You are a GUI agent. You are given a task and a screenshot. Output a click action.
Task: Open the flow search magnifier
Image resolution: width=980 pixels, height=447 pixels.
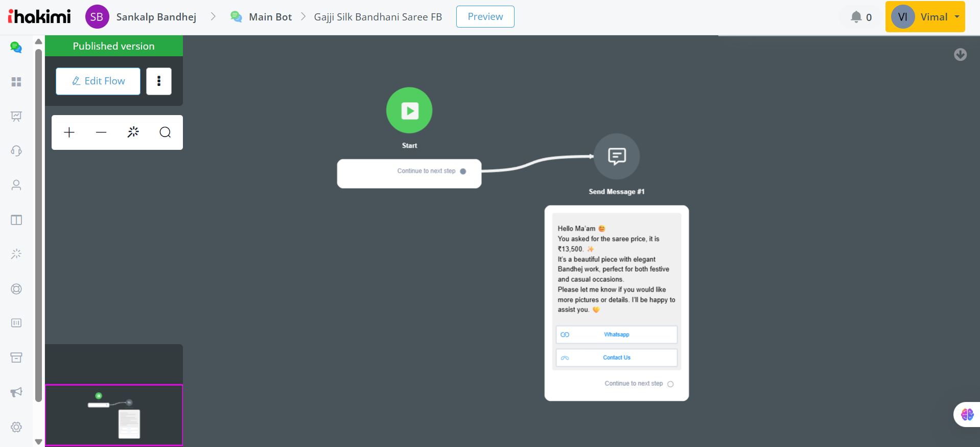click(165, 132)
